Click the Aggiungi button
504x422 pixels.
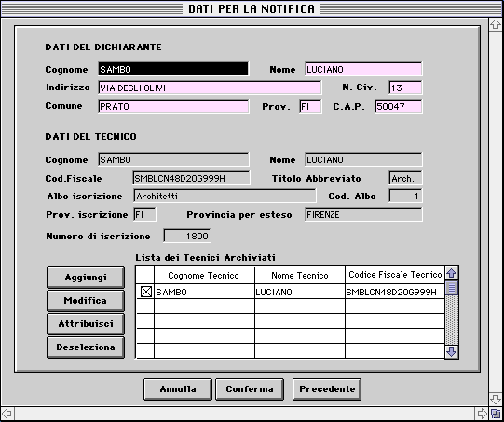86,278
